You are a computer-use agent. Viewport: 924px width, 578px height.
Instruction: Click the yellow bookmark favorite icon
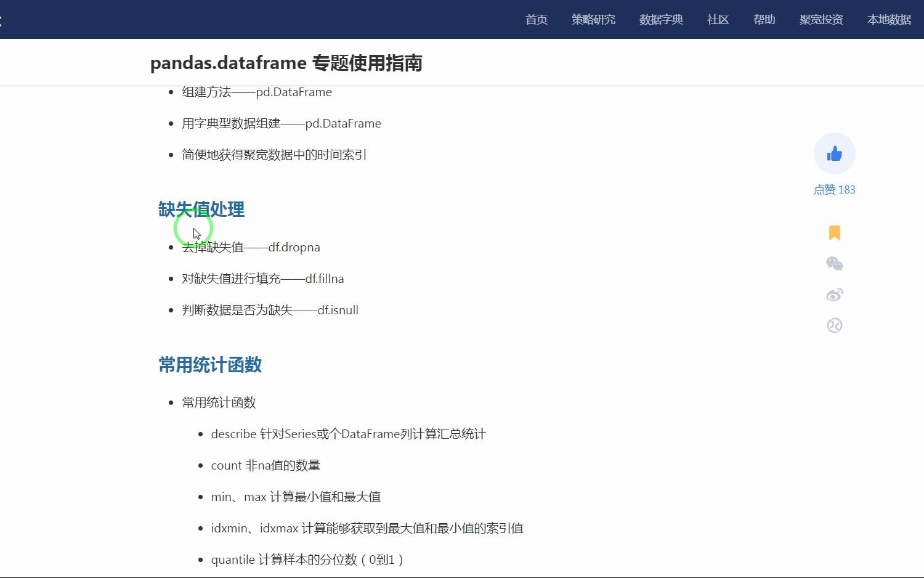(835, 232)
